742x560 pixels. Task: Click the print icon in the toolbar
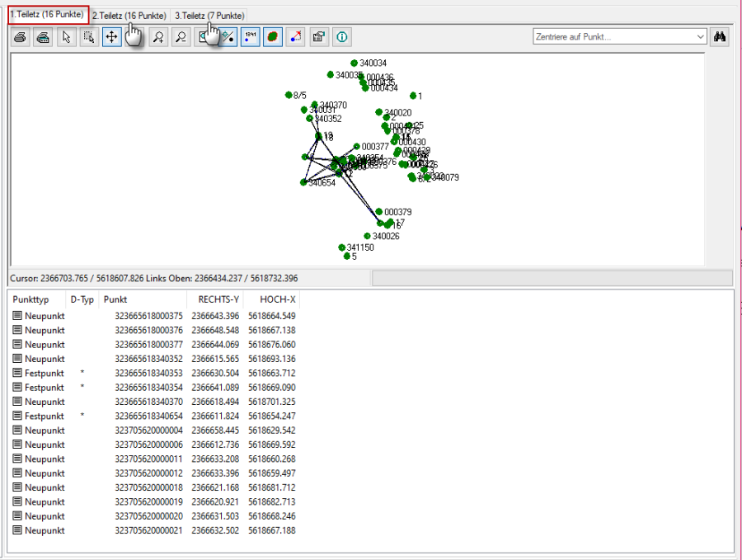click(x=20, y=37)
